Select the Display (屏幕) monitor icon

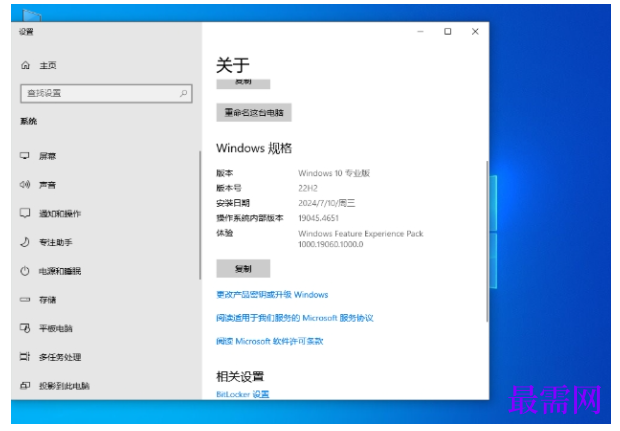click(x=25, y=156)
